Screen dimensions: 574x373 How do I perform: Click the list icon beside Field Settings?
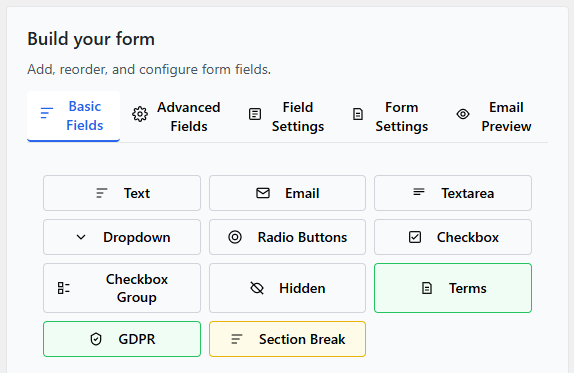[255, 114]
